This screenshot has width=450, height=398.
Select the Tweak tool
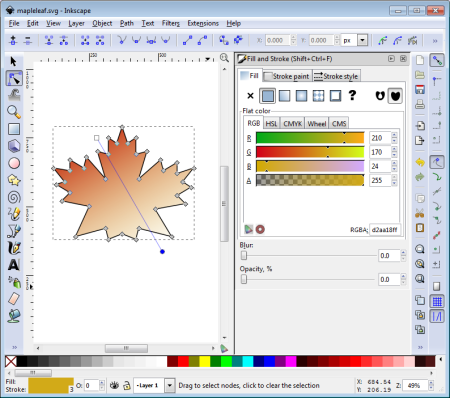14,95
